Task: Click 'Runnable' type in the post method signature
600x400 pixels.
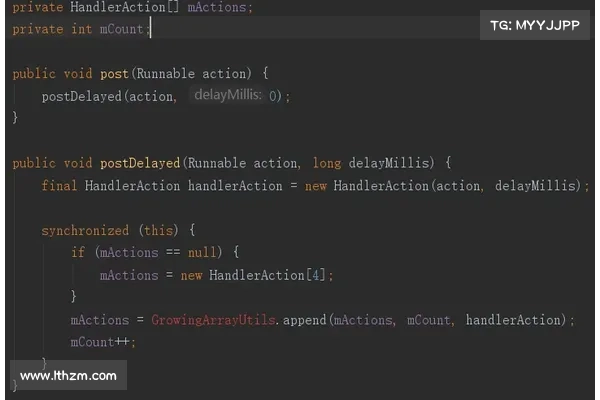Action: [166, 73]
